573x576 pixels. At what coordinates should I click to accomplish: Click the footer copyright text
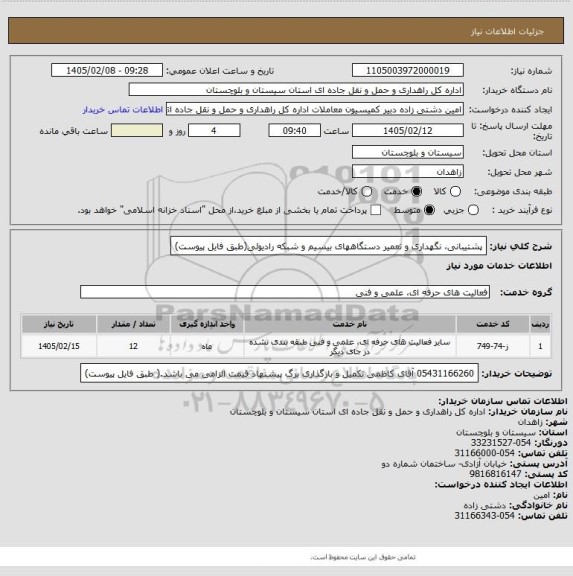pos(363,557)
